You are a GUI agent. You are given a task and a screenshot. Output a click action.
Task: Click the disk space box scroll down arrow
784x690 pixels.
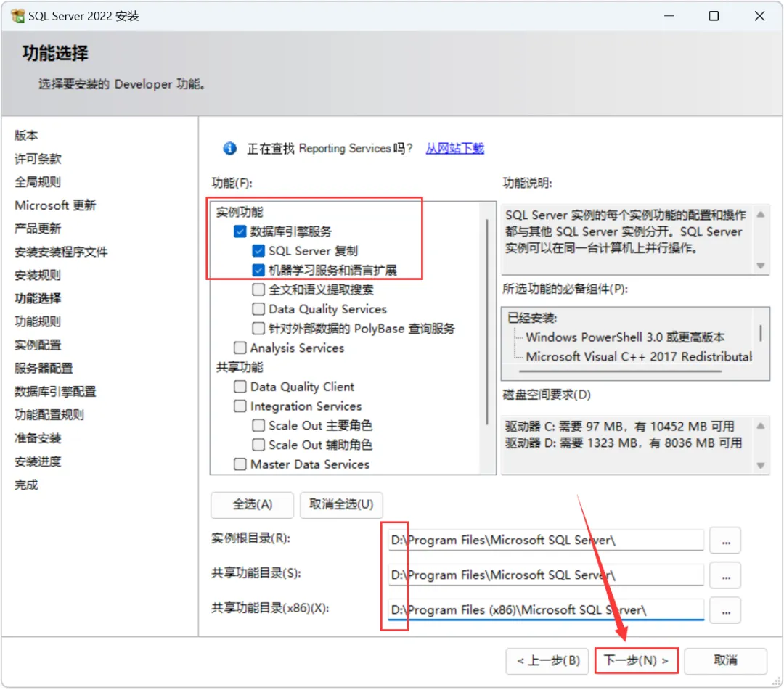tap(761, 466)
